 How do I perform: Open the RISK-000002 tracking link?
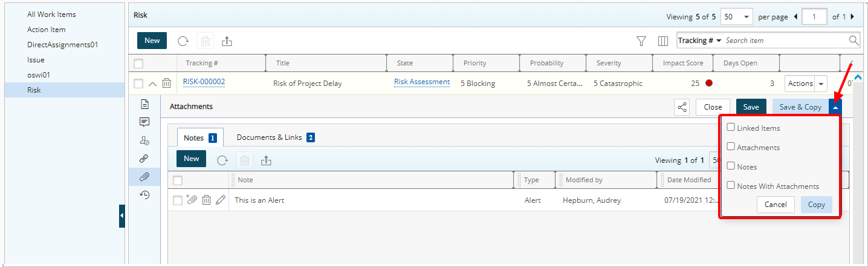click(204, 82)
